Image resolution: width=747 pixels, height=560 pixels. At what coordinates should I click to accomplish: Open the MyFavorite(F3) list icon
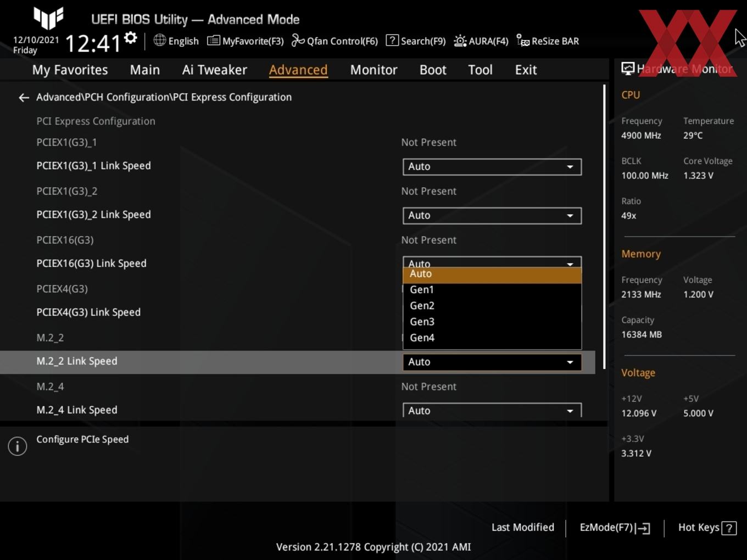pos(213,41)
